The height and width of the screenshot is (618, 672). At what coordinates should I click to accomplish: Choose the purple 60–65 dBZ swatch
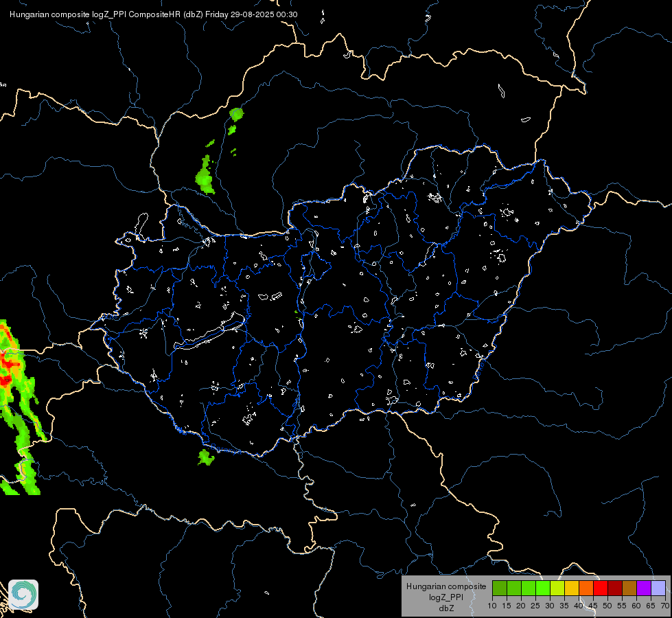coord(644,588)
